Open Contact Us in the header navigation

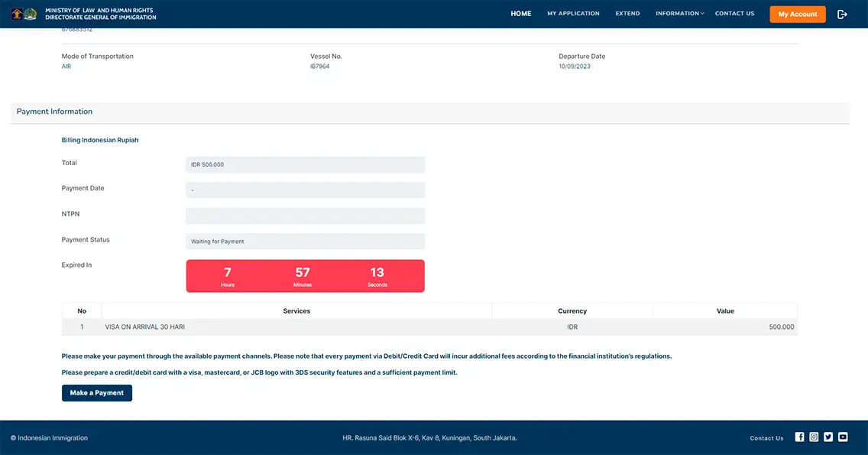(x=734, y=14)
